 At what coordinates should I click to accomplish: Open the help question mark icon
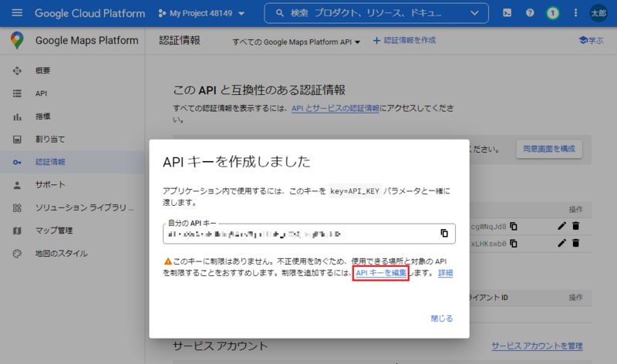[530, 13]
